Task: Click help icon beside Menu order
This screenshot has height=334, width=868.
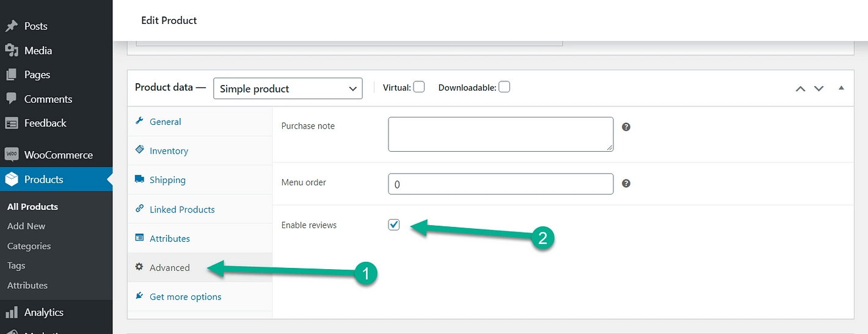Action: pyautogui.click(x=626, y=184)
